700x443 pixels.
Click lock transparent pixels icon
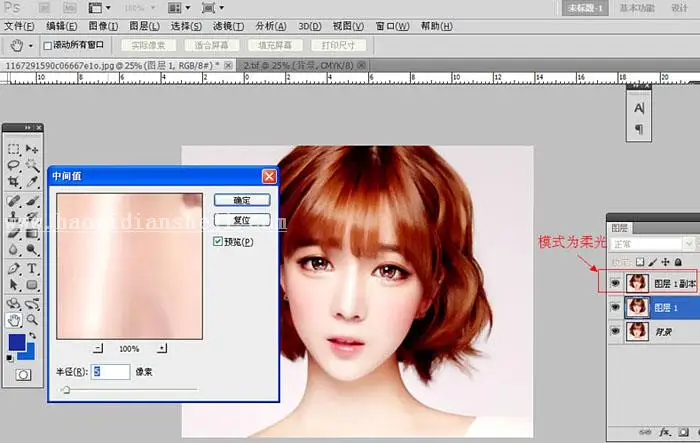(640, 262)
